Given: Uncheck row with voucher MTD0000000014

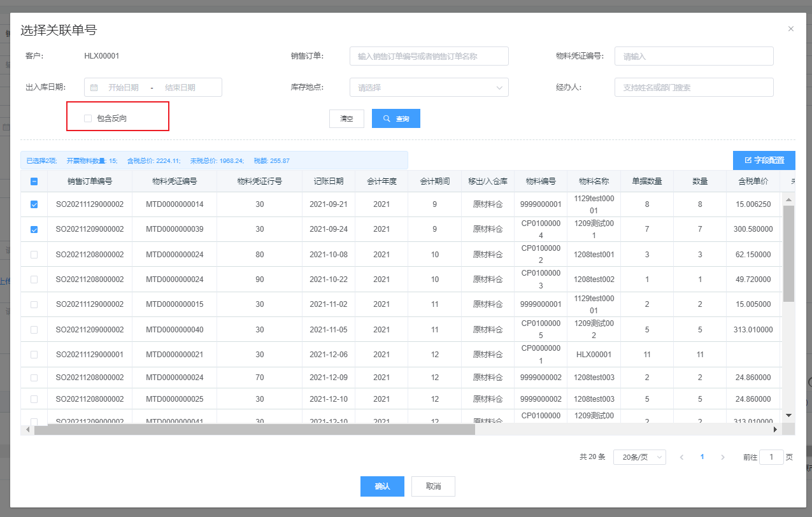Looking at the screenshot, I should tap(34, 204).
